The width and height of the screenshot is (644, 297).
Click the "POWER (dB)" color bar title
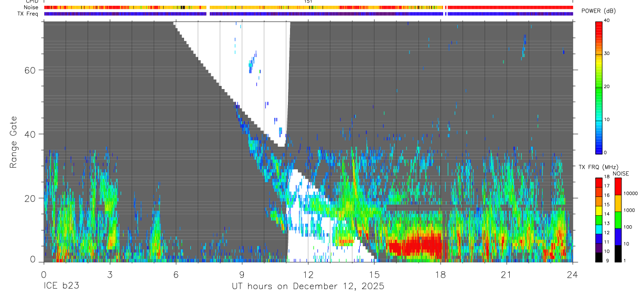[598, 11]
